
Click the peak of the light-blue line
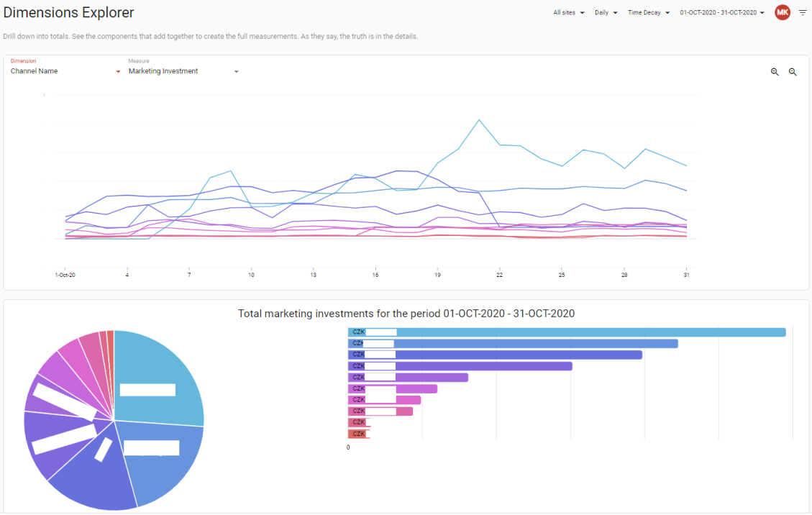tap(479, 120)
